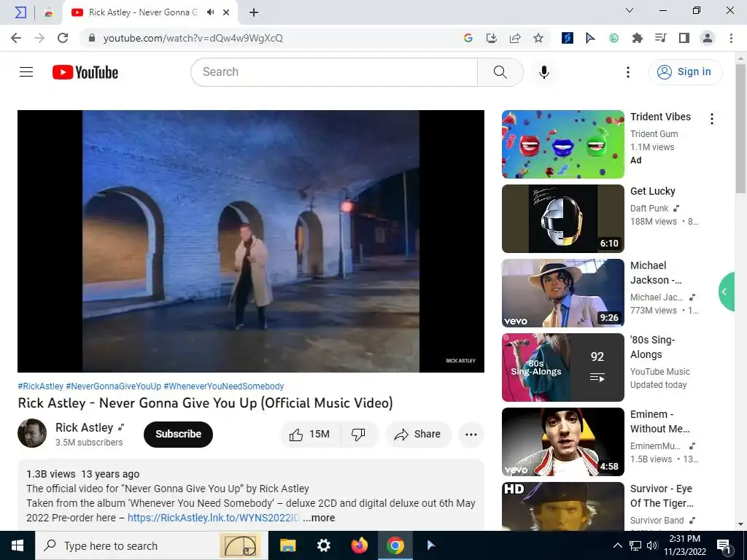Open the YouTube hamburger guide menu
The image size is (747, 560).
pyautogui.click(x=26, y=72)
